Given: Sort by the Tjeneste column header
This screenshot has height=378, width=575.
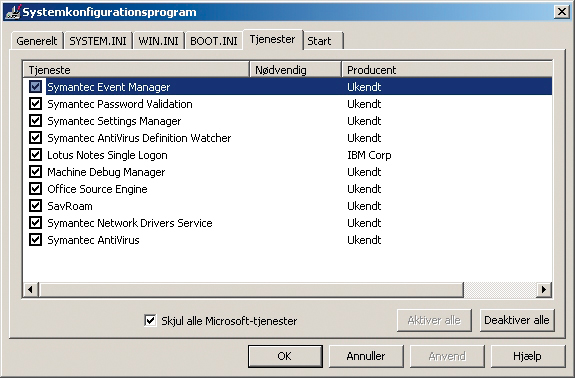Looking at the screenshot, I should coord(136,70).
